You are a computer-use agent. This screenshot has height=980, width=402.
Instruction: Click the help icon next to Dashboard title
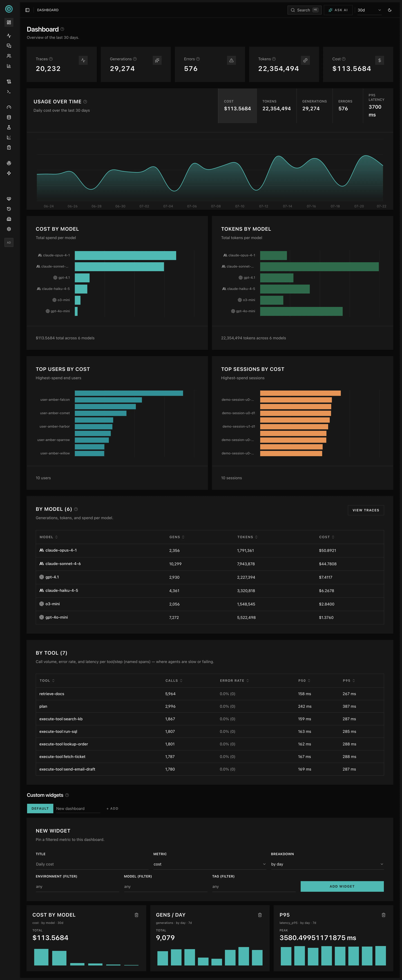coord(62,29)
